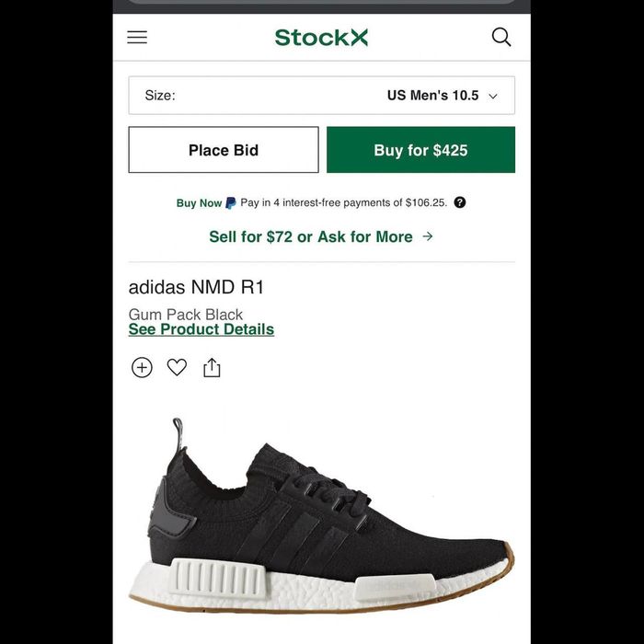This screenshot has height=644, width=644.
Task: Click the help question mark icon
Action: (x=460, y=202)
